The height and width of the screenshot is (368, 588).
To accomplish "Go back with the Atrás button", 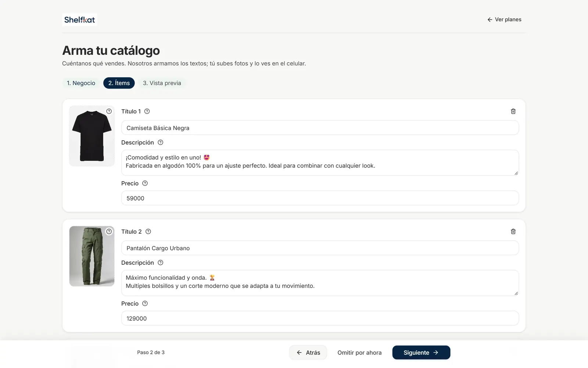I will (x=308, y=353).
